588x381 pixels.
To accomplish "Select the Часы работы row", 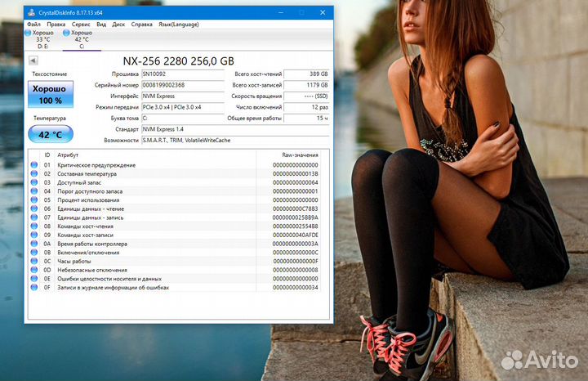I will (175, 261).
